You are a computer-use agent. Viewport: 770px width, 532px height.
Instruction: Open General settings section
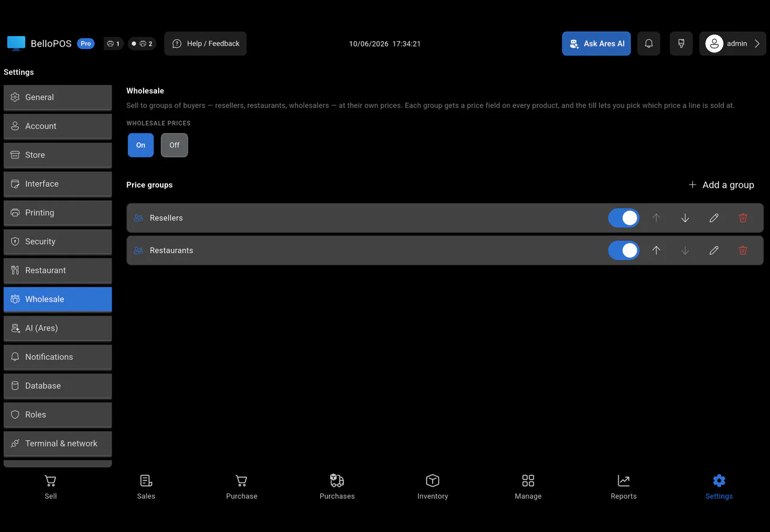coord(58,97)
